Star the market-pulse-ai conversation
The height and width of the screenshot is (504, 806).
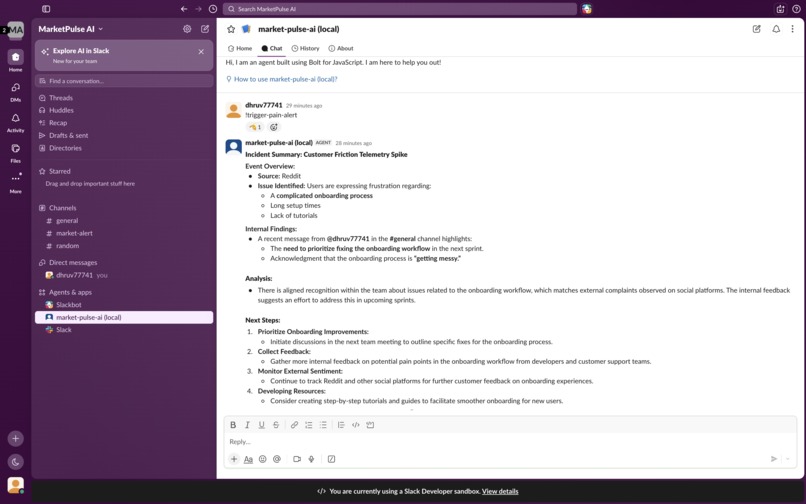coord(231,29)
